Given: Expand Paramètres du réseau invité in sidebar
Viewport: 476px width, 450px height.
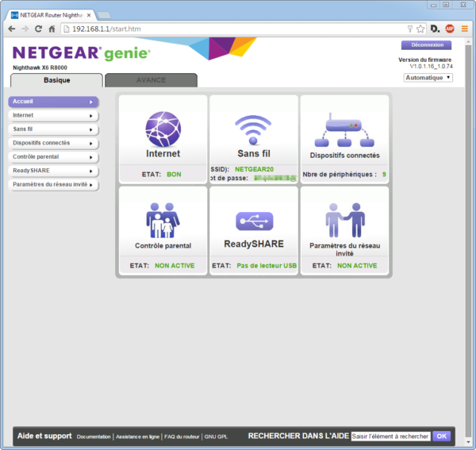Looking at the screenshot, I should pyautogui.click(x=53, y=185).
